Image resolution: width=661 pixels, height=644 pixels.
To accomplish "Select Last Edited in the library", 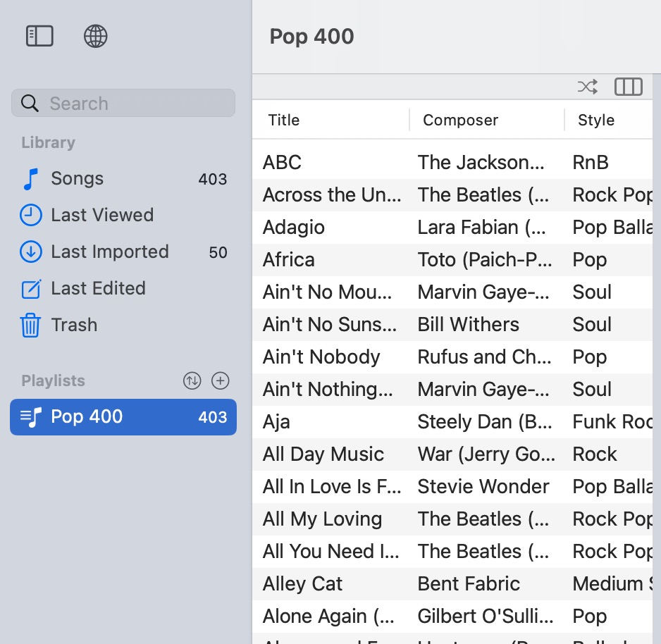I will coord(98,289).
